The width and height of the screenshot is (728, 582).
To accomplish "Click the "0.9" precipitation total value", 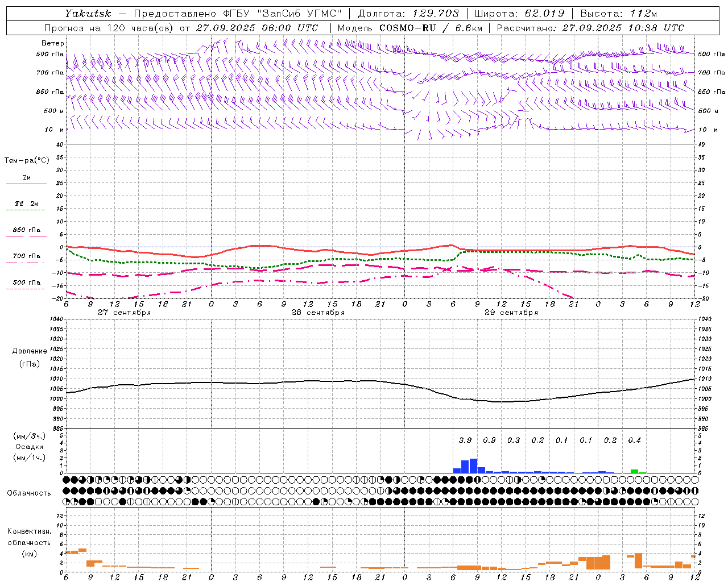I will click(x=489, y=440).
